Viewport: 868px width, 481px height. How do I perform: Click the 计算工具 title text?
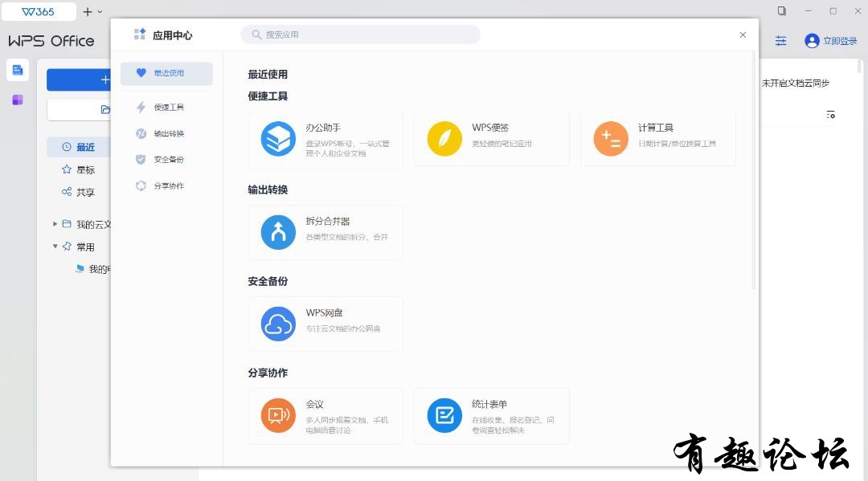click(x=656, y=128)
